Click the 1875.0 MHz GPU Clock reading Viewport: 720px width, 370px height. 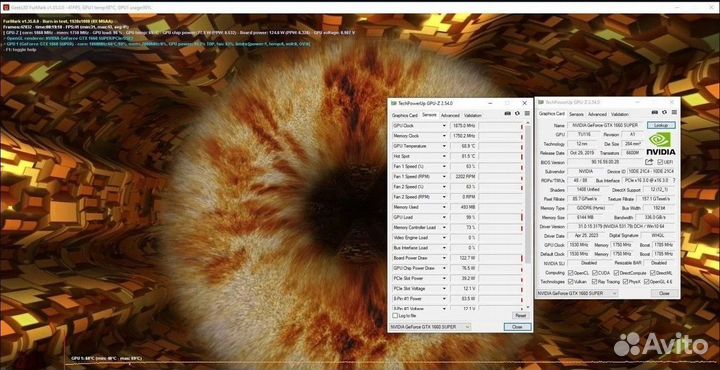[x=464, y=125]
